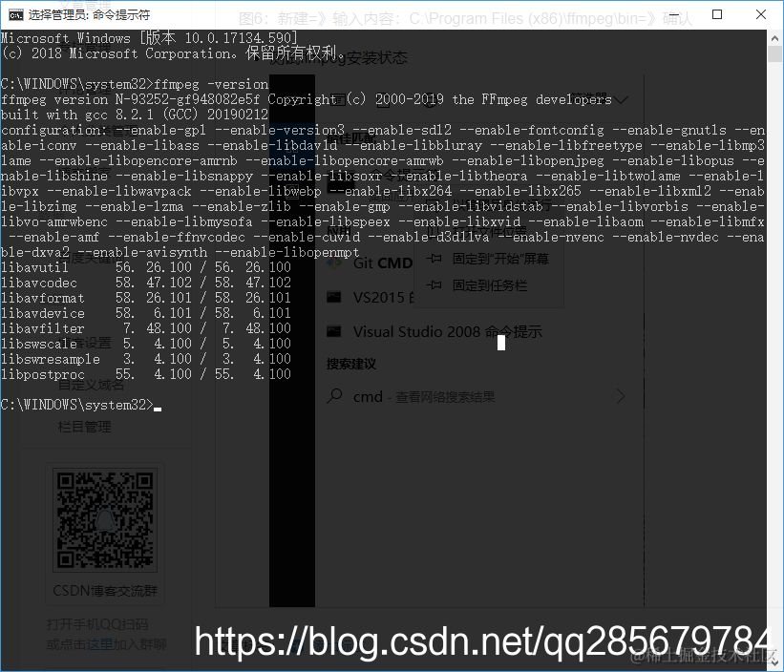The width and height of the screenshot is (784, 672).
Task: Click the console vertical scrollbar thumb
Action: [775, 53]
